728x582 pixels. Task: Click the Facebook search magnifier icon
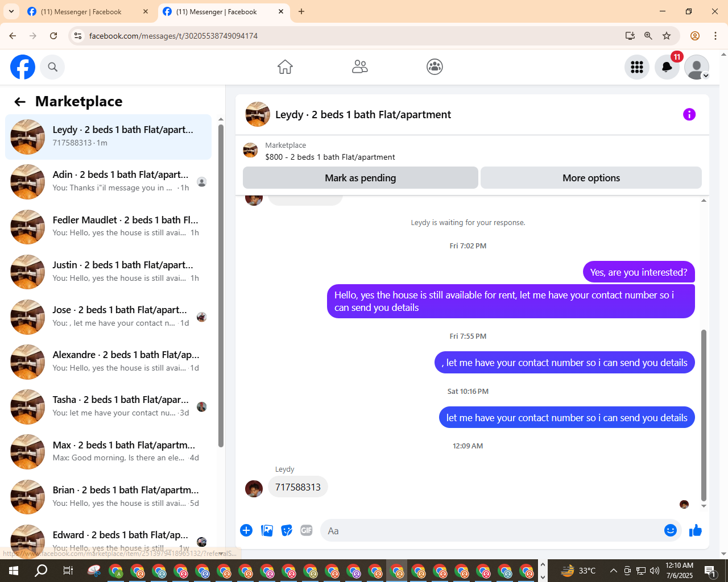coord(52,67)
